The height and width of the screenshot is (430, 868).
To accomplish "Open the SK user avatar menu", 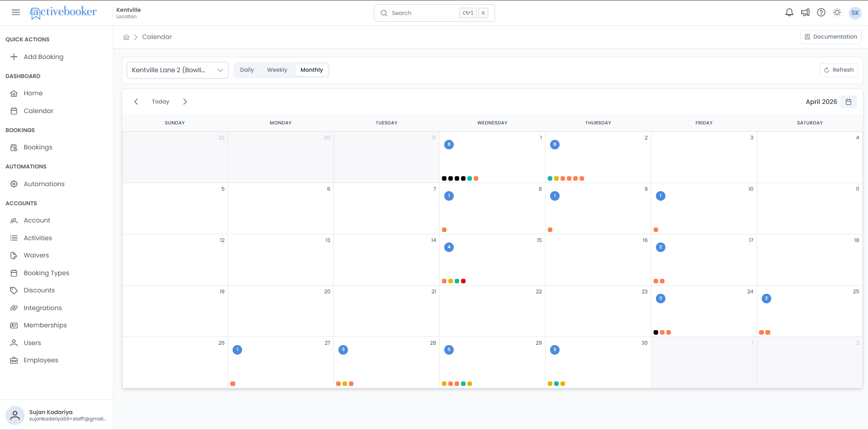I will (855, 13).
